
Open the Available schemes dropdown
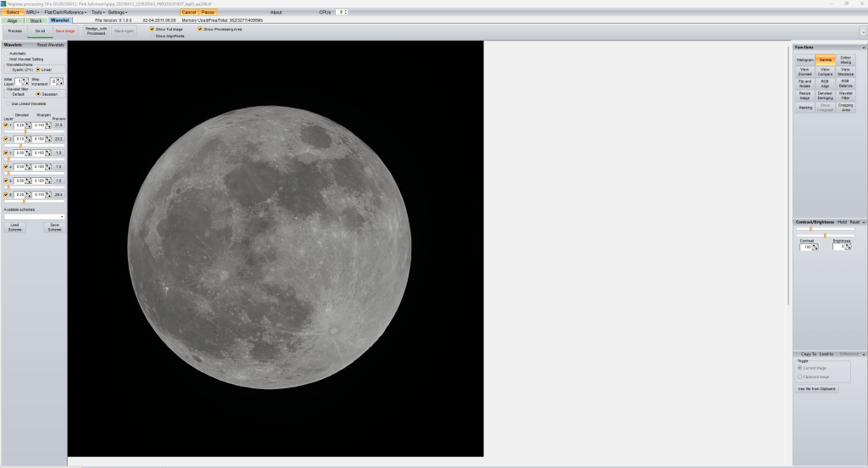tap(34, 217)
